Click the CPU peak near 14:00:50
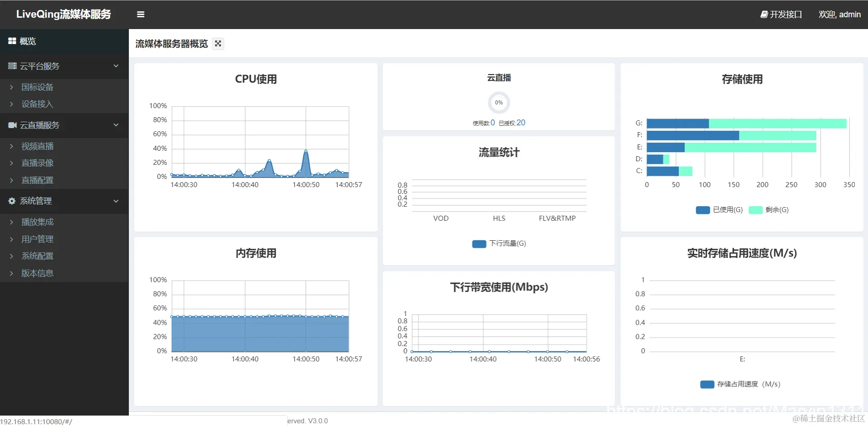 [x=306, y=151]
